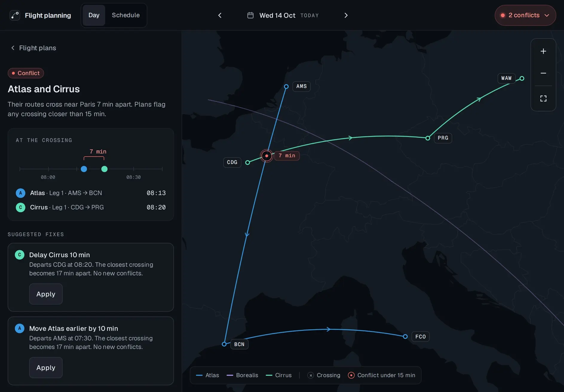Go to previous day arrow
This screenshot has width=564, height=392.
coord(220,15)
